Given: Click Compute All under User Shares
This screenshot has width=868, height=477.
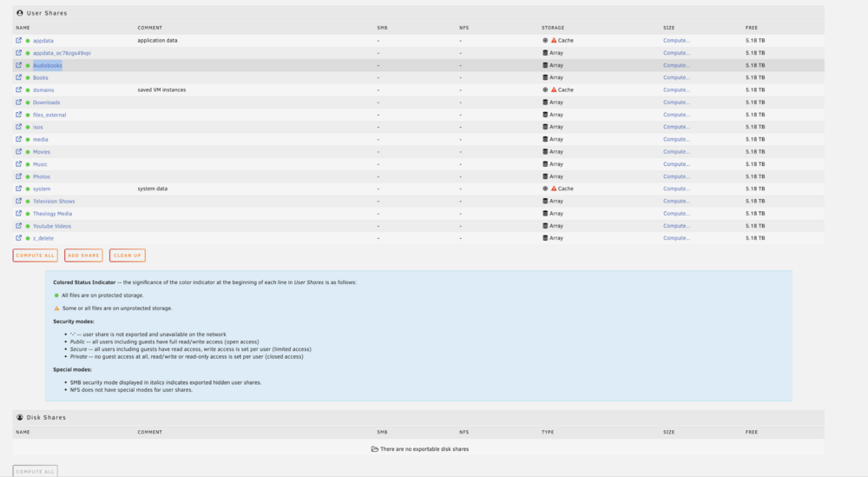Looking at the screenshot, I should 36,255.
